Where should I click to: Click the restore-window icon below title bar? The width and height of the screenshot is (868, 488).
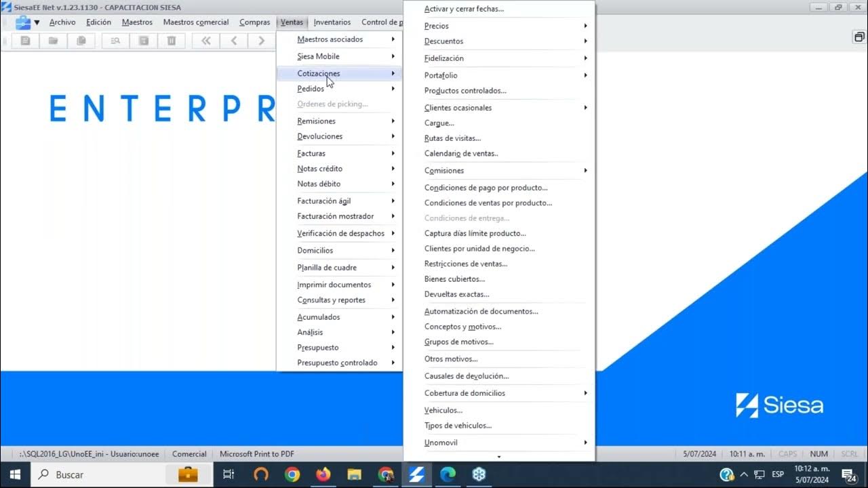[859, 37]
